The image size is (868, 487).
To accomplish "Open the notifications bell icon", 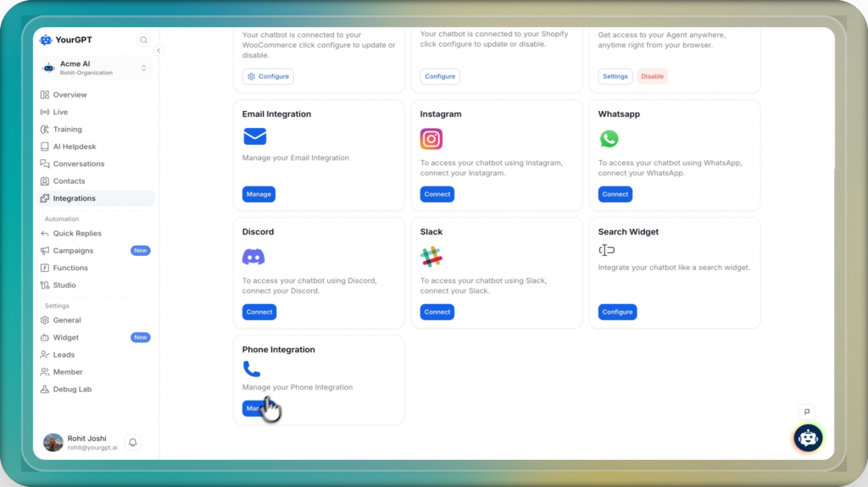I will [x=132, y=442].
